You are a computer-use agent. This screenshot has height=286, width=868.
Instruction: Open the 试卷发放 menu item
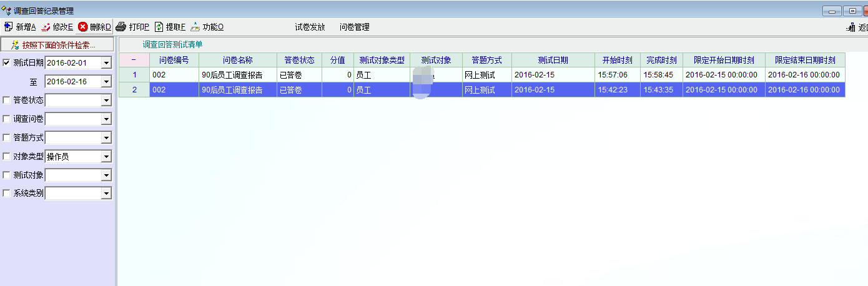310,27
